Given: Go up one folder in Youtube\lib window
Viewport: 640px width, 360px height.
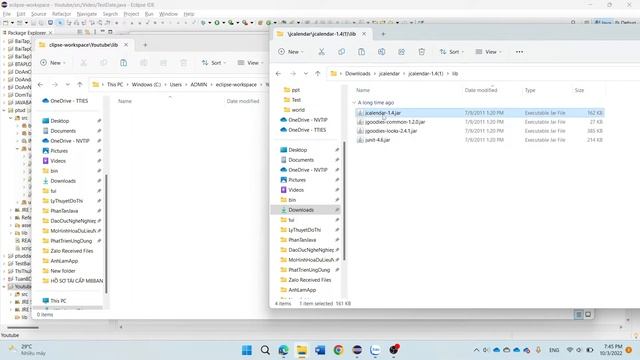Looking at the screenshot, I should [80, 84].
